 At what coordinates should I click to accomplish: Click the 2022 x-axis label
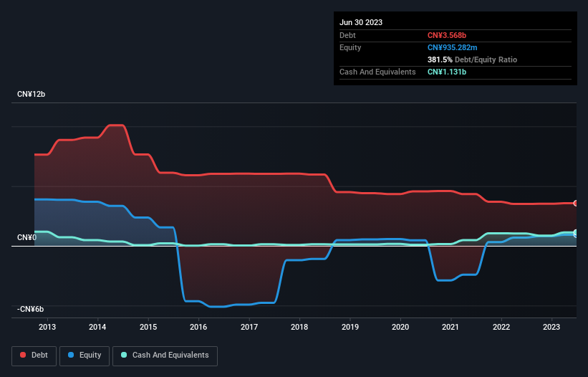point(501,327)
